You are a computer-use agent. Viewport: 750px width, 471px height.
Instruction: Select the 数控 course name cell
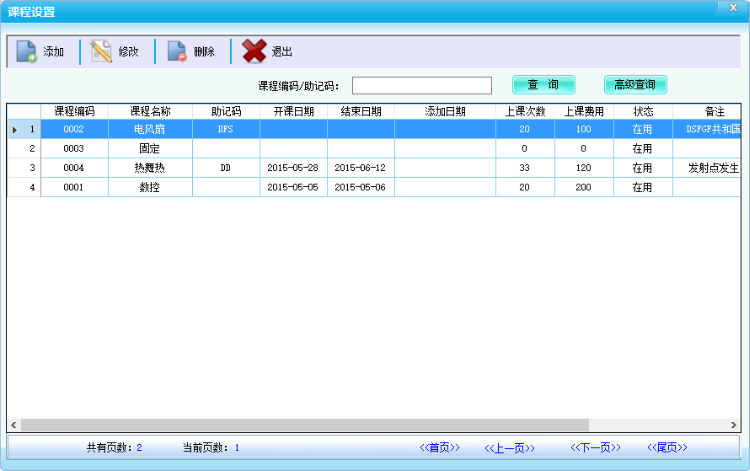(x=150, y=187)
